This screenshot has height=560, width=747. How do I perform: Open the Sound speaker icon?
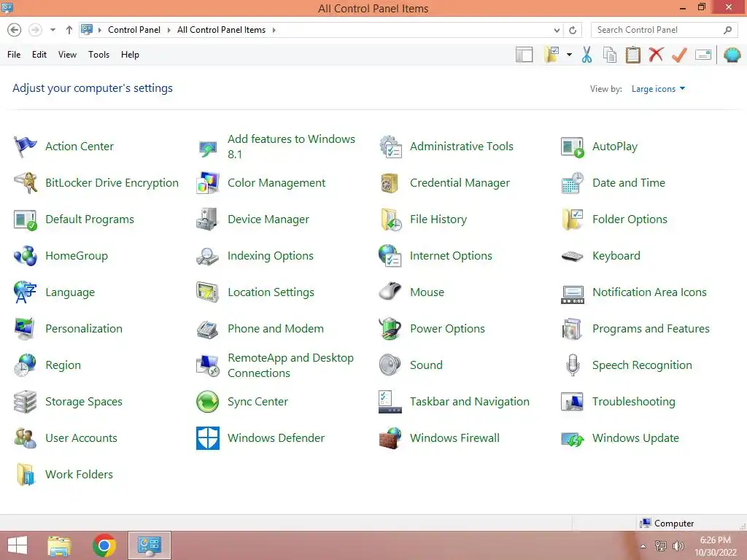click(390, 365)
